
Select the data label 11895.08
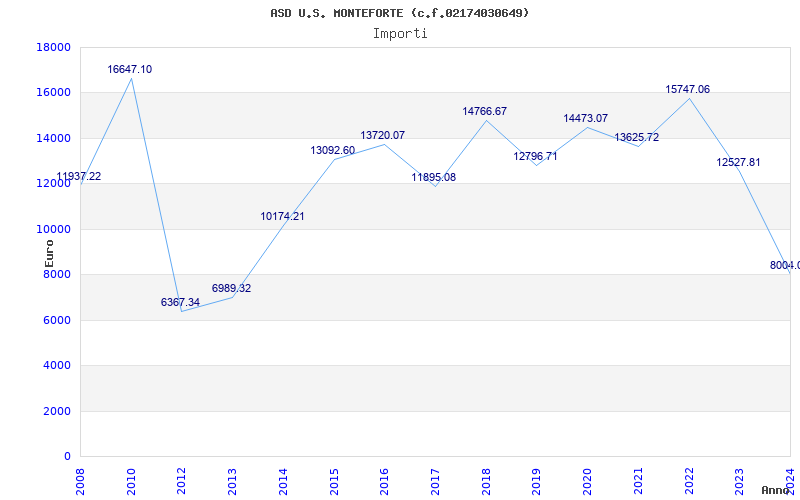click(434, 178)
